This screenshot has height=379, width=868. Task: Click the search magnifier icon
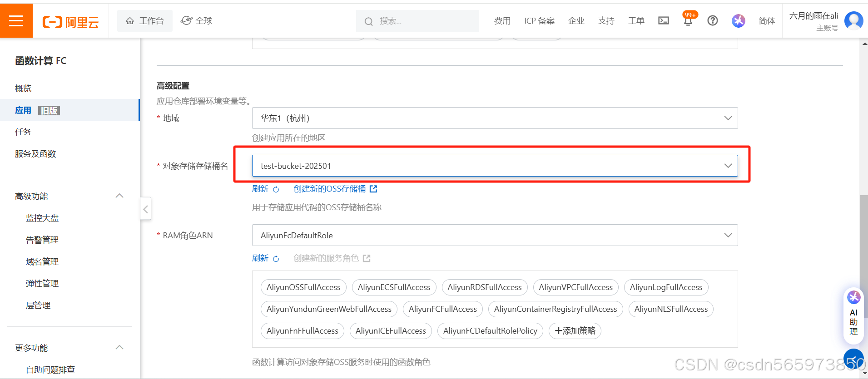(x=369, y=21)
